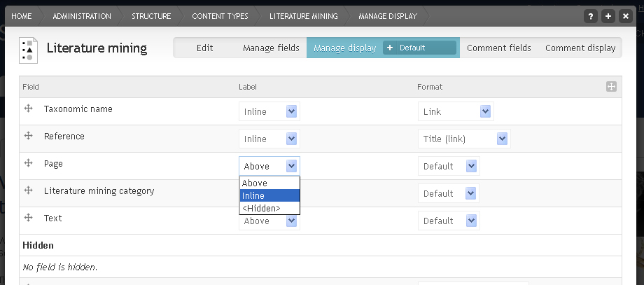Click the Hidden section heading
Viewport: 644px width, 285px height.
[x=38, y=245]
